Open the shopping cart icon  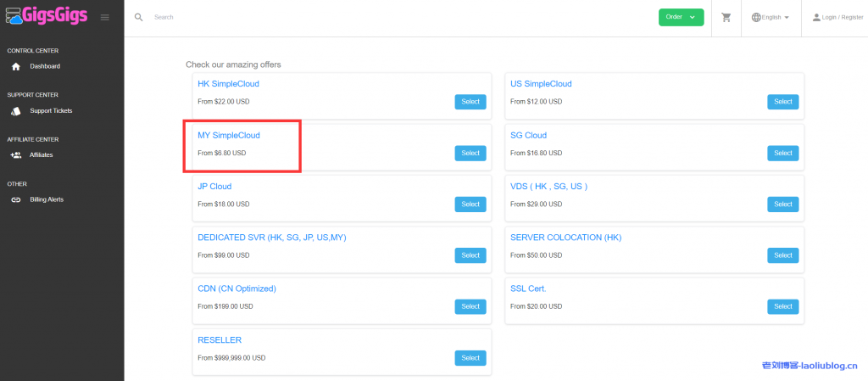(726, 17)
